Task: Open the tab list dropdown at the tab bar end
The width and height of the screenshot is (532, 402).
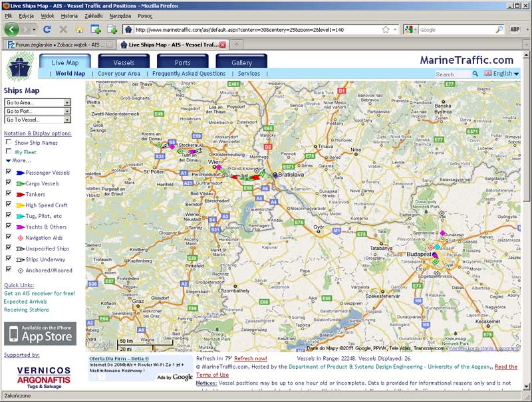Action: point(527,45)
